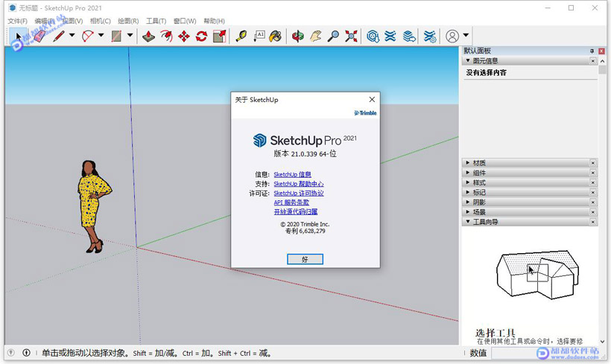Open the 开放源代码归属 link
Image resolution: width=611 pixels, height=364 pixels.
point(295,212)
